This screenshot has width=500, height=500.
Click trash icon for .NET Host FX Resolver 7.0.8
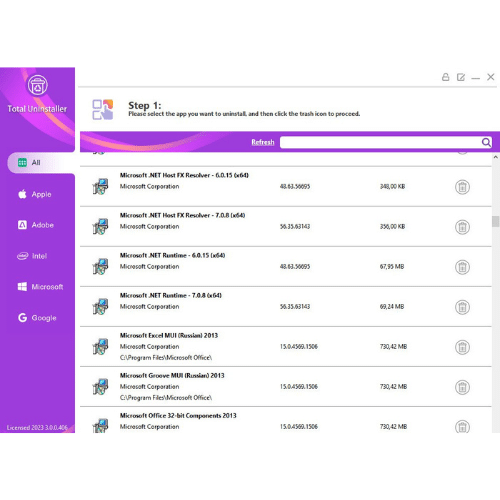[462, 227]
